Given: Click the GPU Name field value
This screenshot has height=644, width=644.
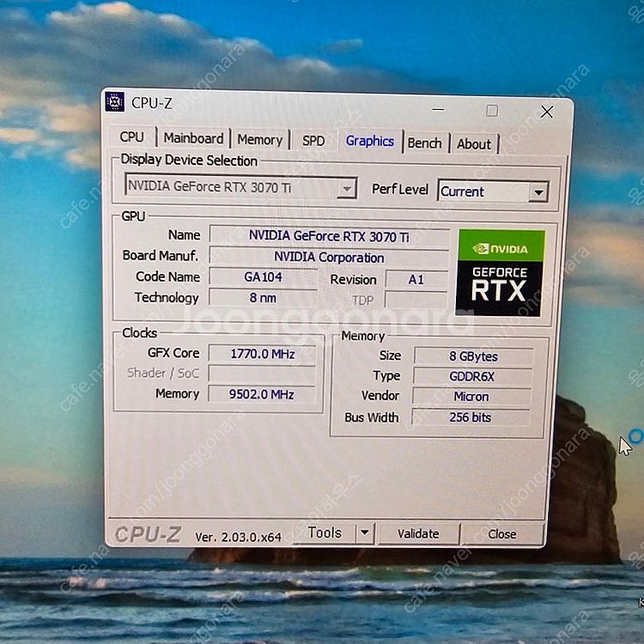Looking at the screenshot, I should [x=329, y=236].
